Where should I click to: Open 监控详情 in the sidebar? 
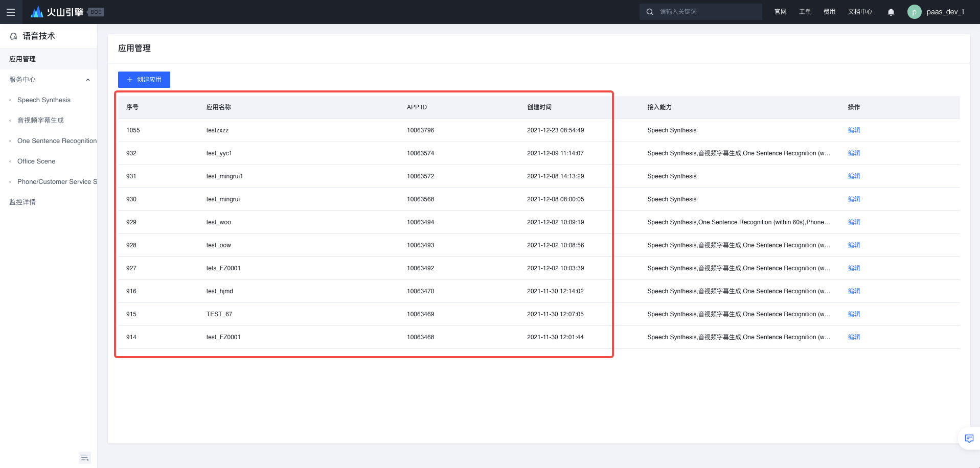click(x=22, y=202)
